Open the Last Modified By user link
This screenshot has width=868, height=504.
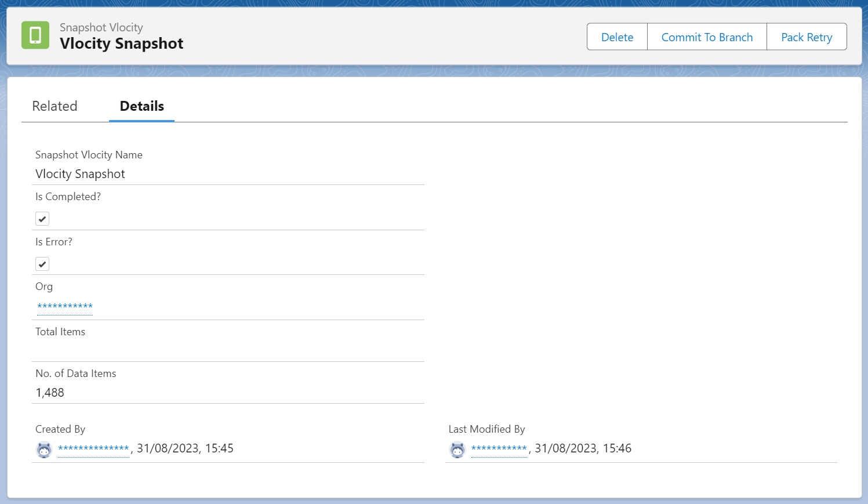click(499, 448)
